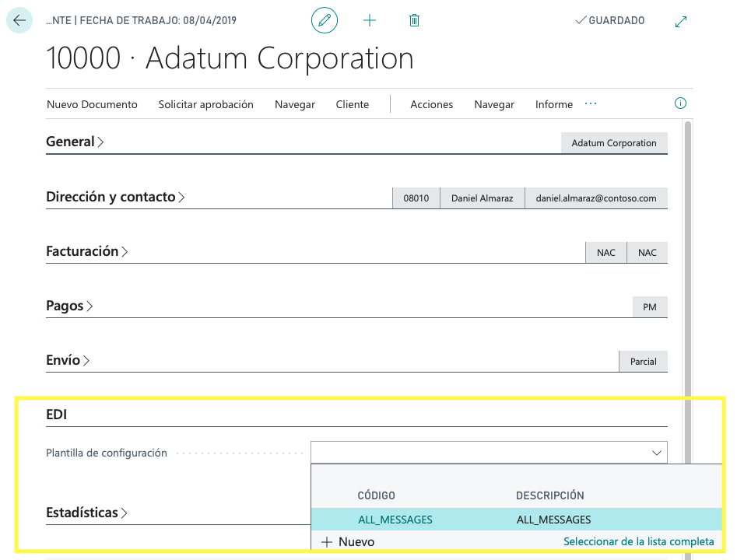Open Plantilla de configuración dropdown arrow
737x560 pixels.
point(657,453)
